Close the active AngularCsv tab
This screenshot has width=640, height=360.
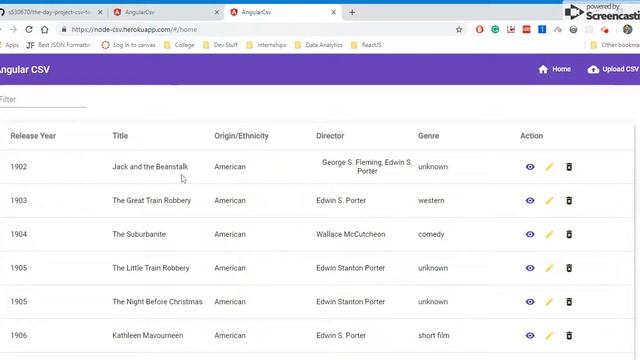click(333, 12)
